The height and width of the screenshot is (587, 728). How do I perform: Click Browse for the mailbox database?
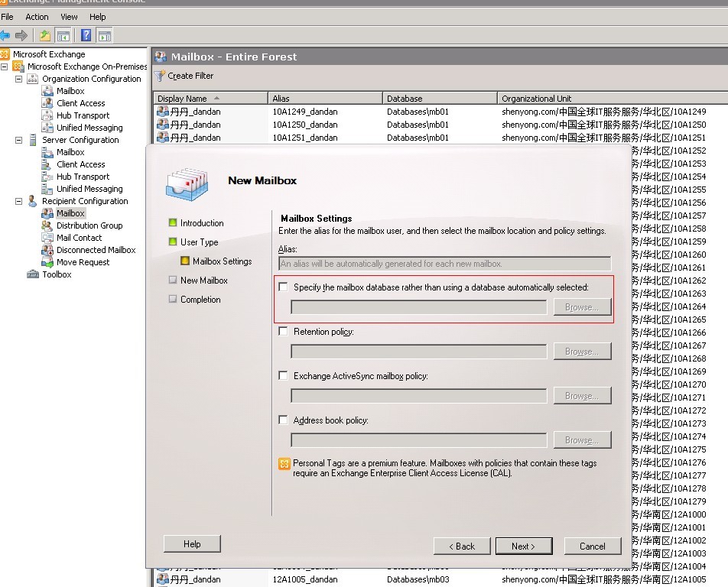coord(582,307)
